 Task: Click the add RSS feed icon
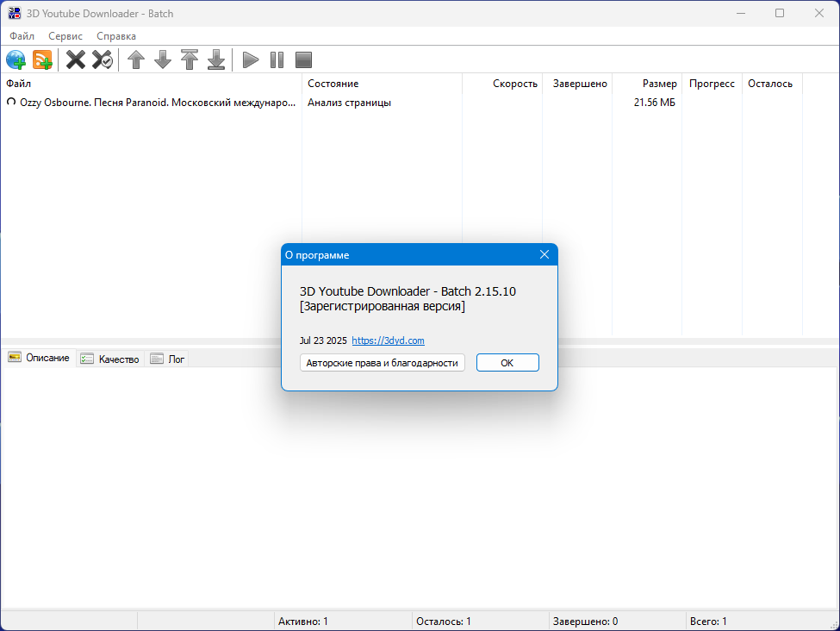[x=42, y=59]
